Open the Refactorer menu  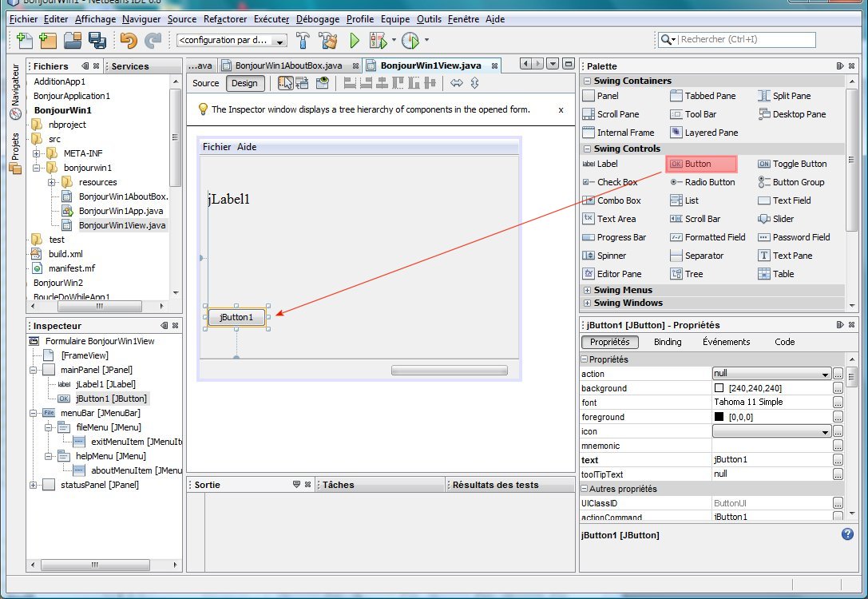(225, 19)
